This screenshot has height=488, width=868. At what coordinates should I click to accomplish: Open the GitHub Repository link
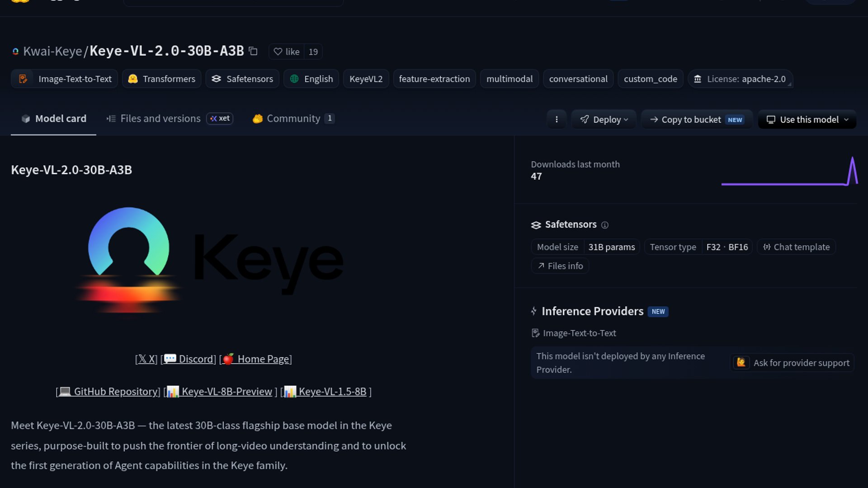[x=108, y=392]
